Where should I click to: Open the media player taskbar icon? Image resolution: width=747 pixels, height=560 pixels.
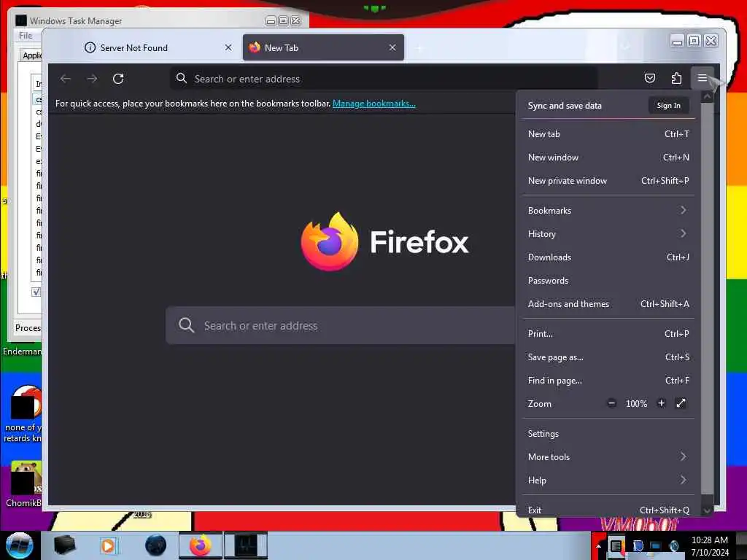(x=108, y=545)
